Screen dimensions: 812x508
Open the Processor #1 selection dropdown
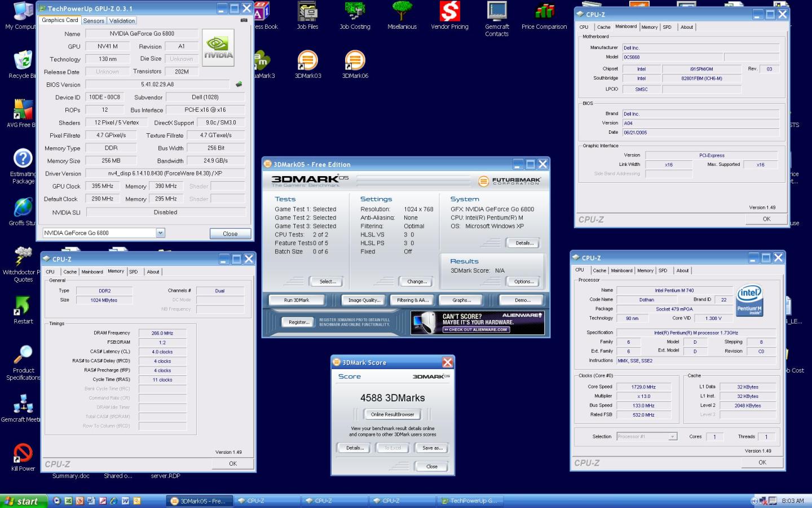pyautogui.click(x=672, y=436)
